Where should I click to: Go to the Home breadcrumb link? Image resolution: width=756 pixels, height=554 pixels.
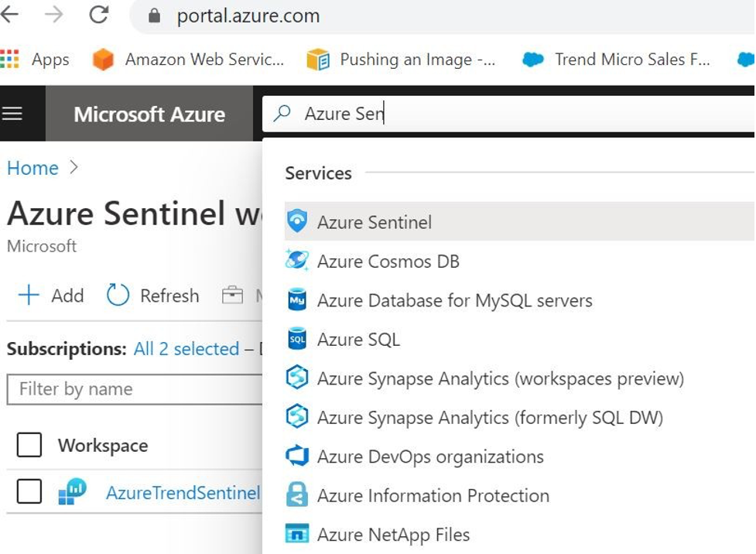32,168
